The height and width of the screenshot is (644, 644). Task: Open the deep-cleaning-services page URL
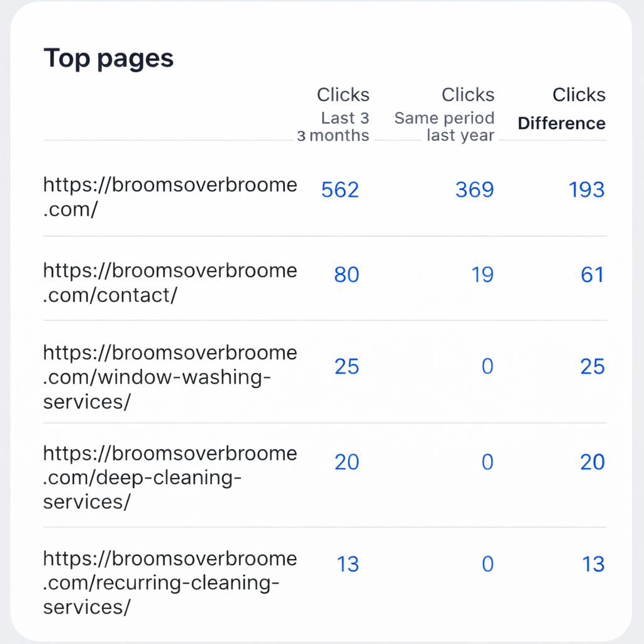coord(170,477)
